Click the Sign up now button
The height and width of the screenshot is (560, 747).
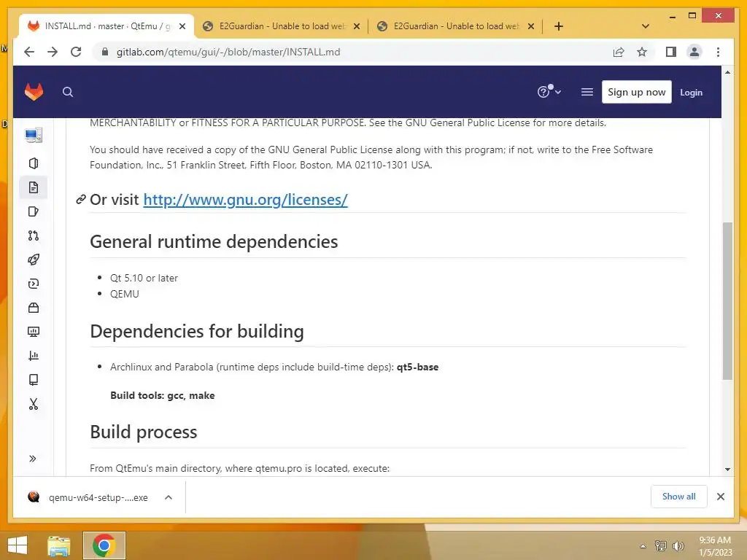tap(636, 92)
